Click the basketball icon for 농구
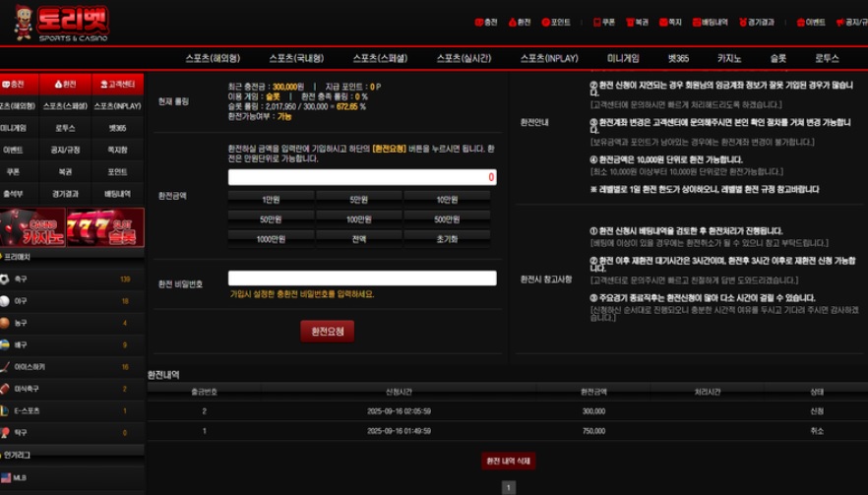868x495 pixels. (6, 323)
